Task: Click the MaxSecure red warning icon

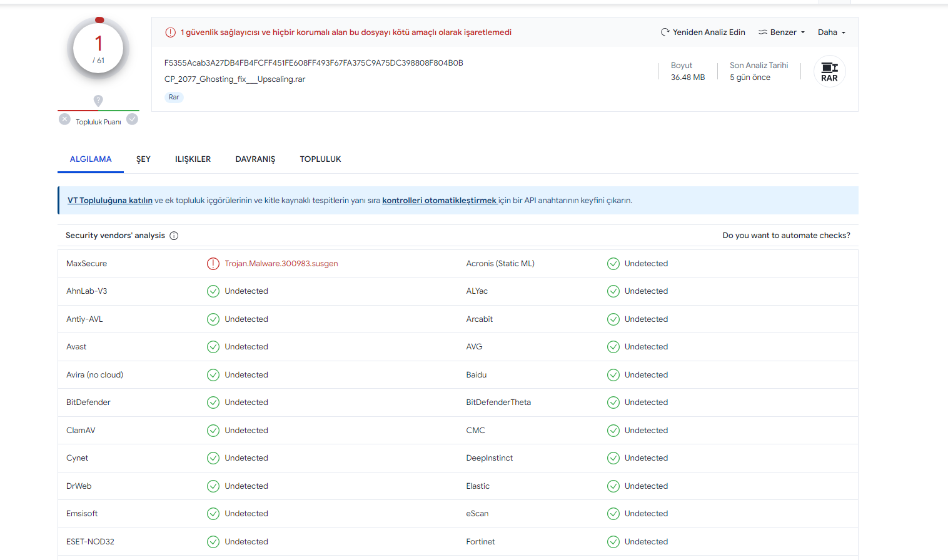Action: click(x=213, y=264)
